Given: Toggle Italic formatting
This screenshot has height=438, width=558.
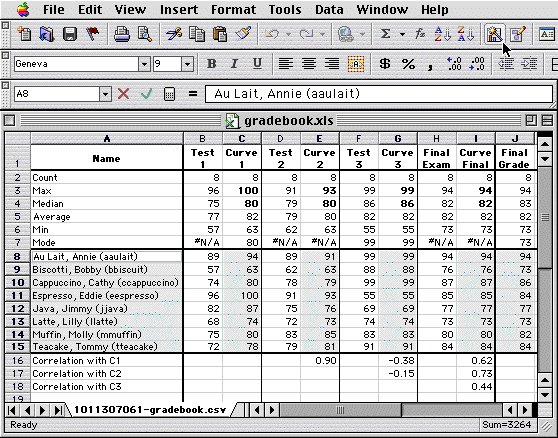Looking at the screenshot, I should click(234, 64).
